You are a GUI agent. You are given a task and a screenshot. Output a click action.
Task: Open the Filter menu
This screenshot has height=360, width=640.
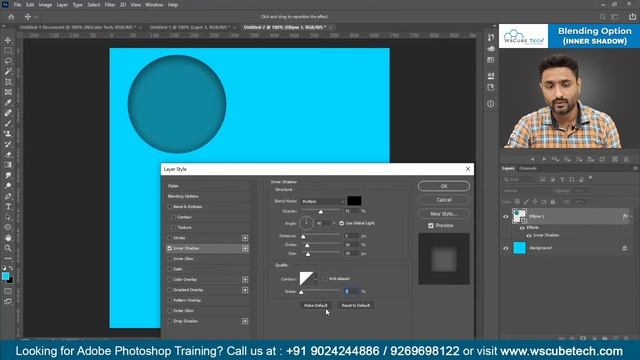tap(110, 5)
